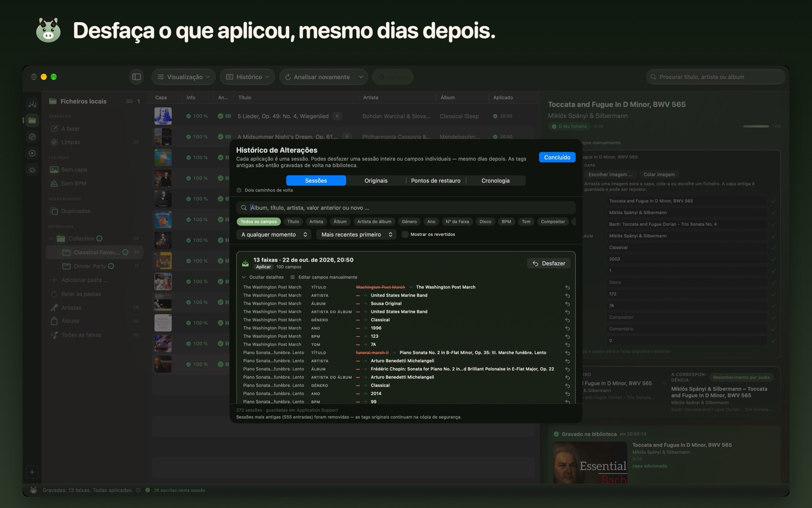Enable the Mostrar os revertidos checkbox
This screenshot has width=812, height=508.
pos(405,235)
